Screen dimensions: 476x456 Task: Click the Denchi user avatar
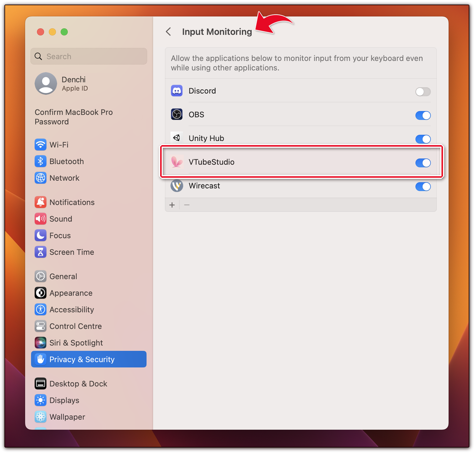click(46, 84)
